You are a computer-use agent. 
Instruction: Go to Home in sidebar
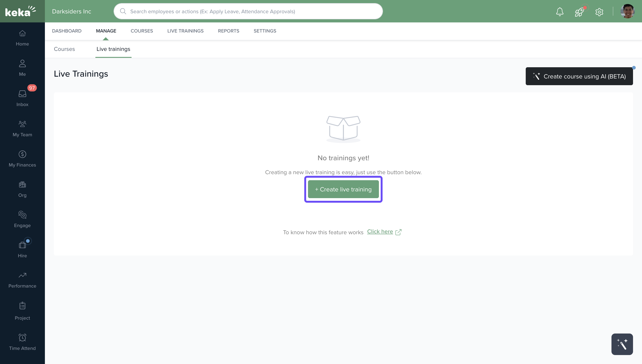(x=22, y=38)
